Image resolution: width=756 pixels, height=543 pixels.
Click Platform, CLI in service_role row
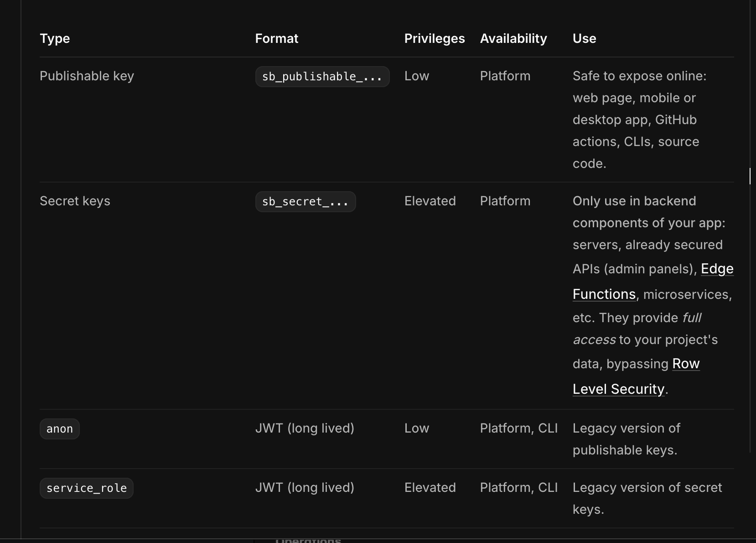tap(519, 487)
